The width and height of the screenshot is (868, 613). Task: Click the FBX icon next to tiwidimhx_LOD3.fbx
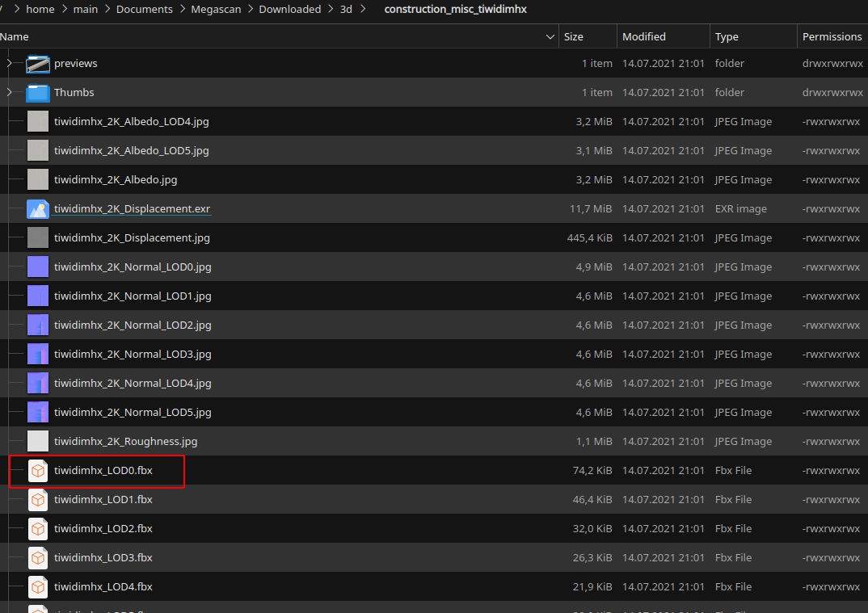[x=38, y=557]
